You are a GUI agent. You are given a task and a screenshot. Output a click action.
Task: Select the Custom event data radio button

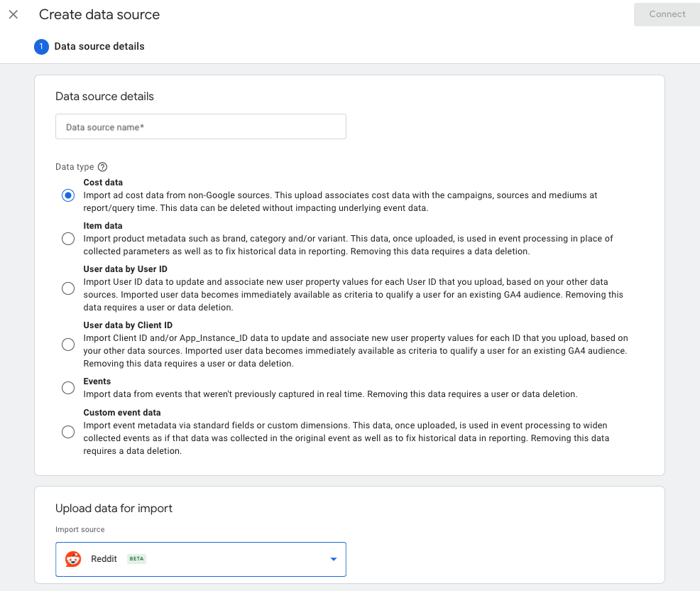pos(68,432)
